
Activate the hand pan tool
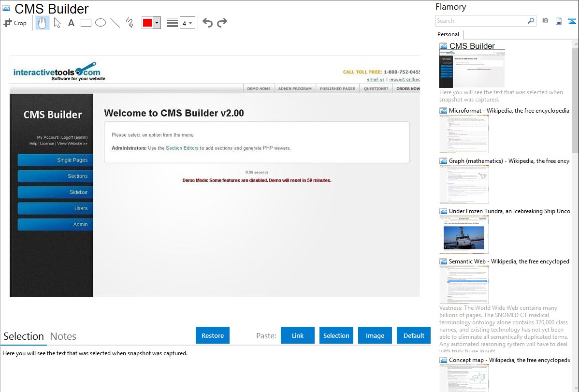(x=43, y=23)
